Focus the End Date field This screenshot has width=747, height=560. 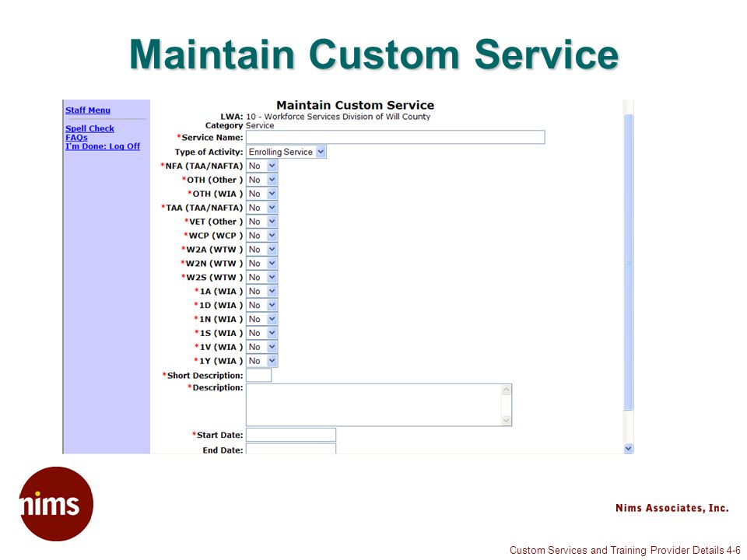290,449
